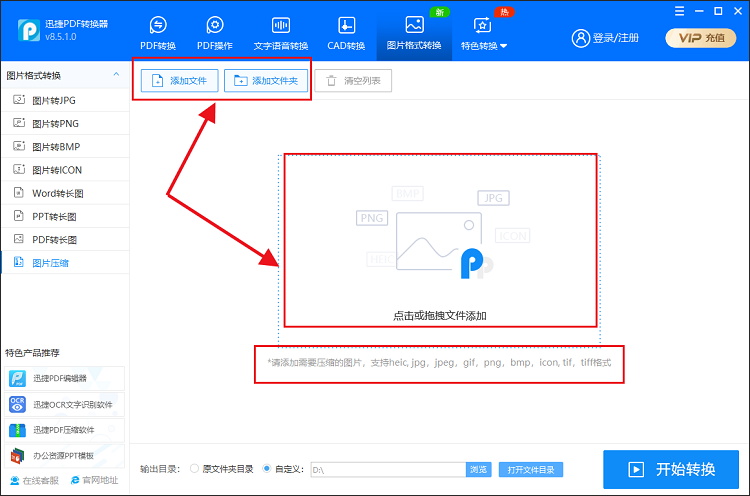Click the 登录/注册 user account link

605,38
